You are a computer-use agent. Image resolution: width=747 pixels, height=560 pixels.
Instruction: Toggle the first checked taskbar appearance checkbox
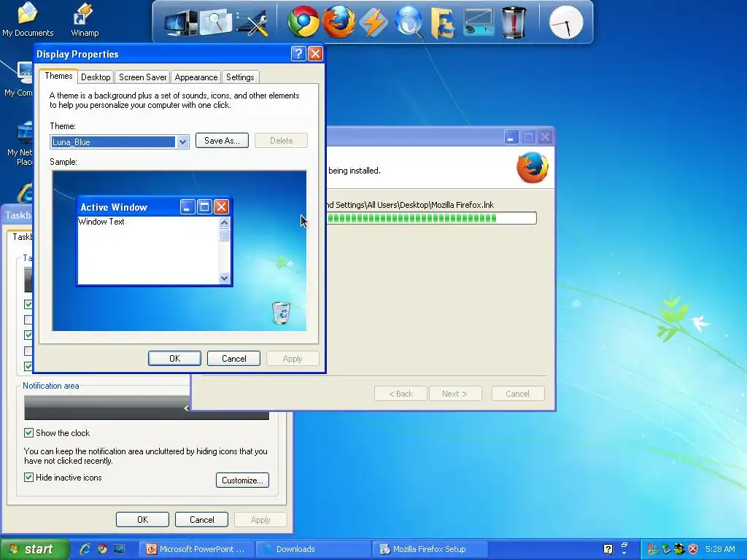tap(28, 304)
